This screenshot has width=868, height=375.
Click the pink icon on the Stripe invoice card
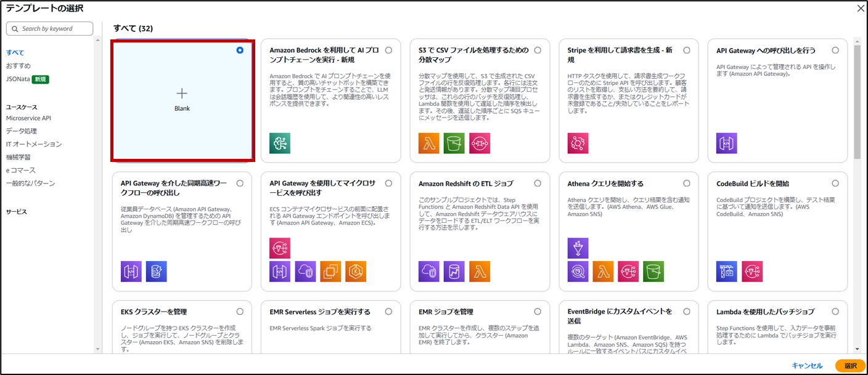tap(578, 143)
